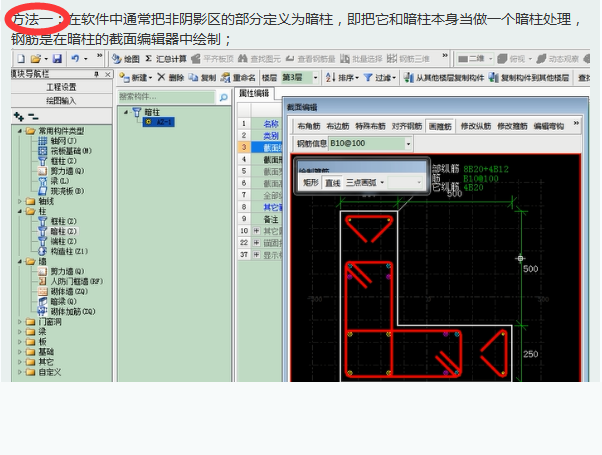Open the Undo history dropdown arrow
The height and width of the screenshot is (455, 602).
click(x=86, y=59)
